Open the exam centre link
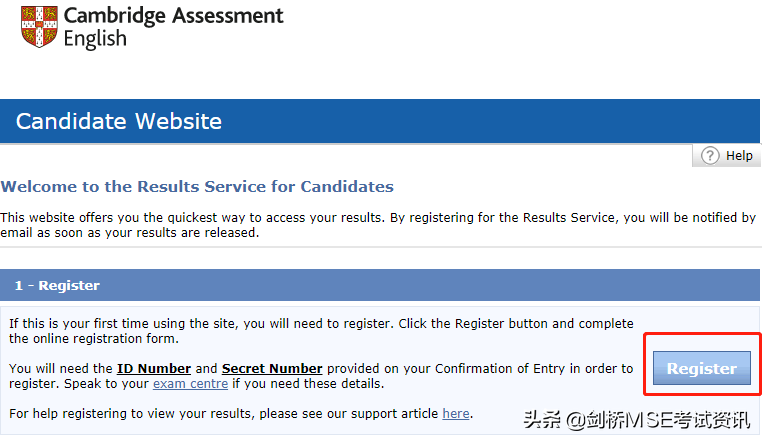This screenshot has height=442, width=763. click(190, 384)
